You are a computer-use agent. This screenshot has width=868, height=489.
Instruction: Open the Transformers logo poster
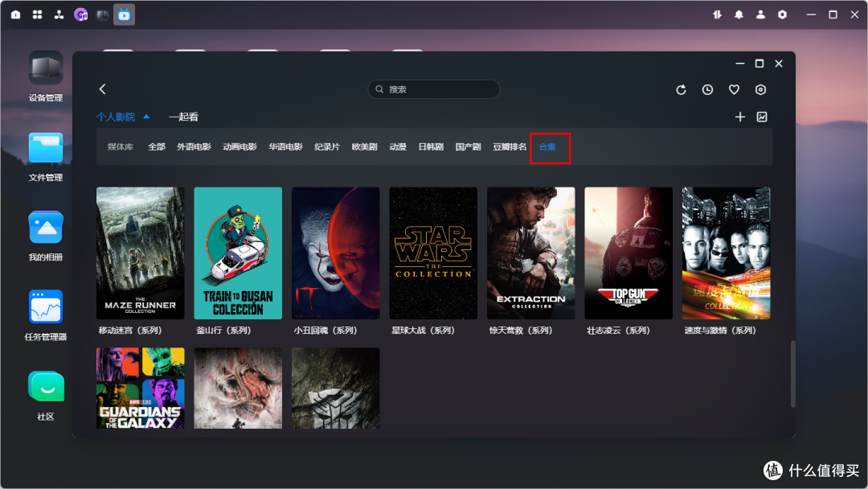[x=335, y=388]
